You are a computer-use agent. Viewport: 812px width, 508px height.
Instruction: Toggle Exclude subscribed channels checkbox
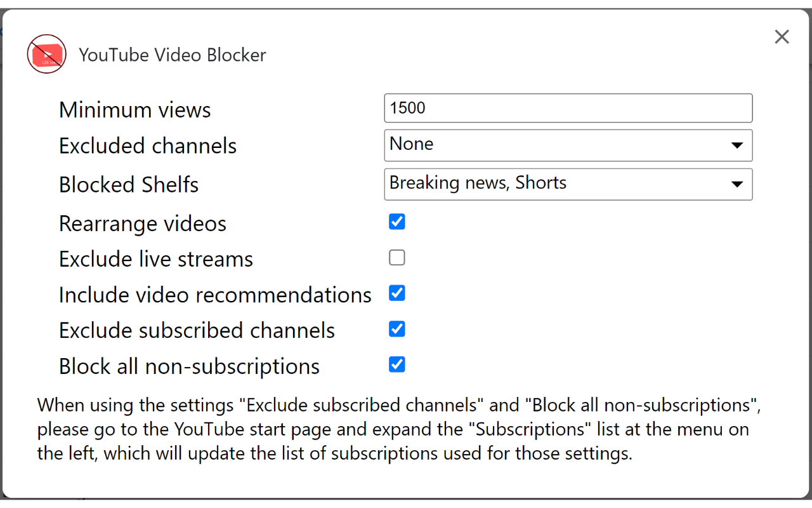tap(397, 329)
